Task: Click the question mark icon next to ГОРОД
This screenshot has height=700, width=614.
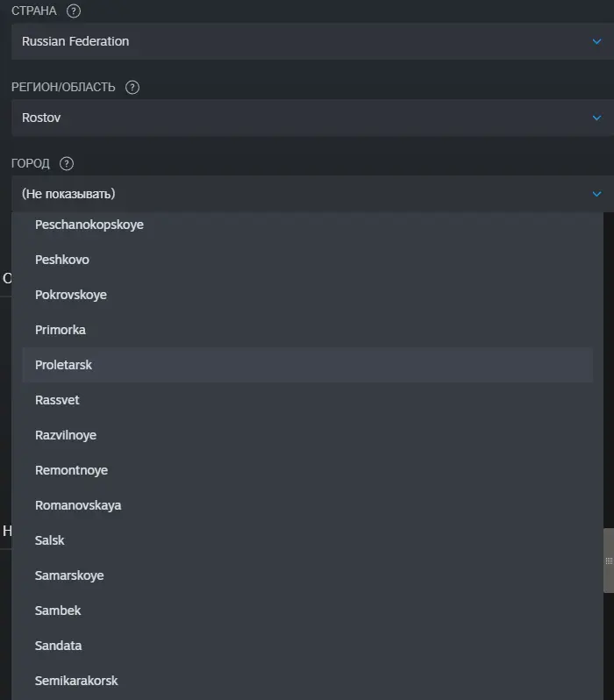Action: (67, 163)
